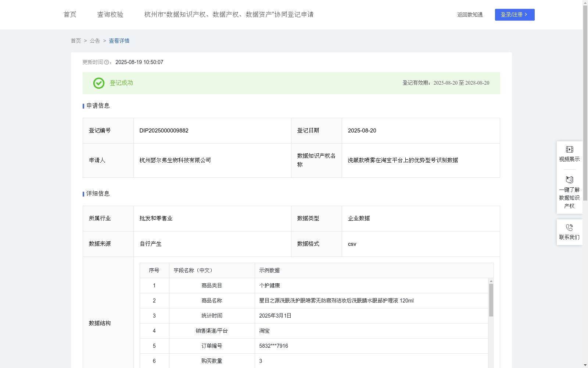Click the help icon beside 更新时间
Image resolution: width=588 pixels, height=368 pixels.
pos(107,63)
